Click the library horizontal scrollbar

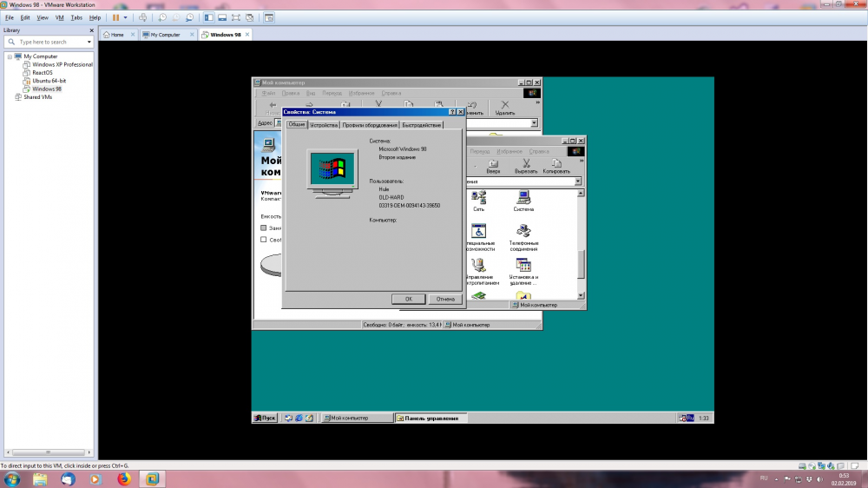[48, 452]
